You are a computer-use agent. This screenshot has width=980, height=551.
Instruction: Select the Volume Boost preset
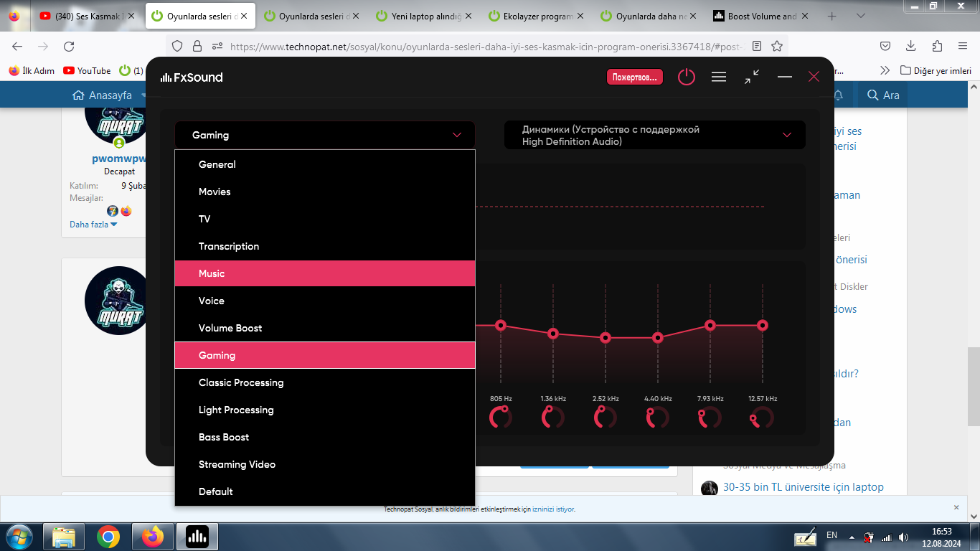pyautogui.click(x=324, y=328)
